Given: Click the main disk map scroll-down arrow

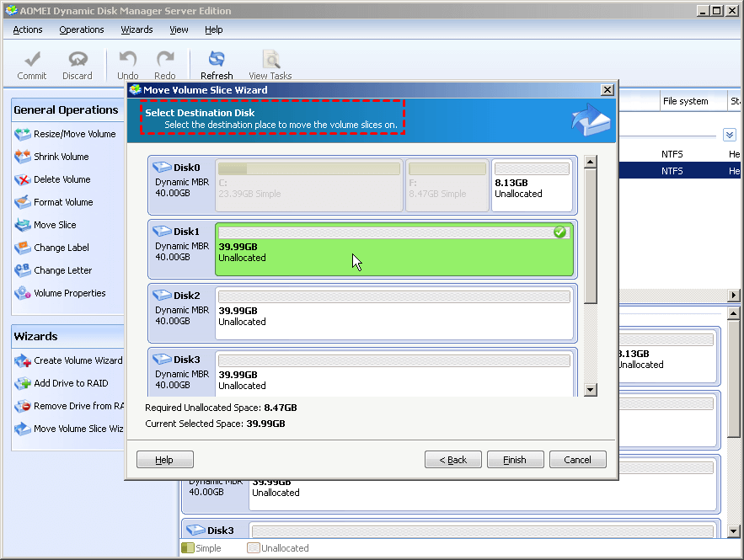Looking at the screenshot, I should pos(734,531).
